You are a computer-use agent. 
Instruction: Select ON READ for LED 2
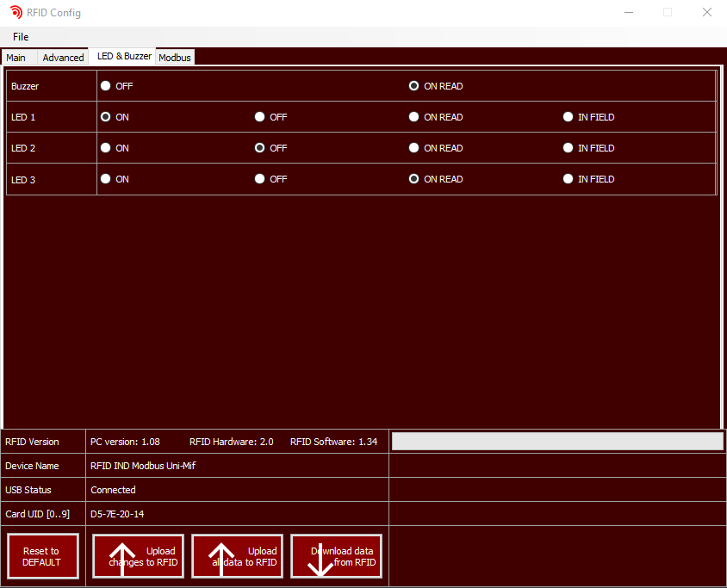pos(414,148)
